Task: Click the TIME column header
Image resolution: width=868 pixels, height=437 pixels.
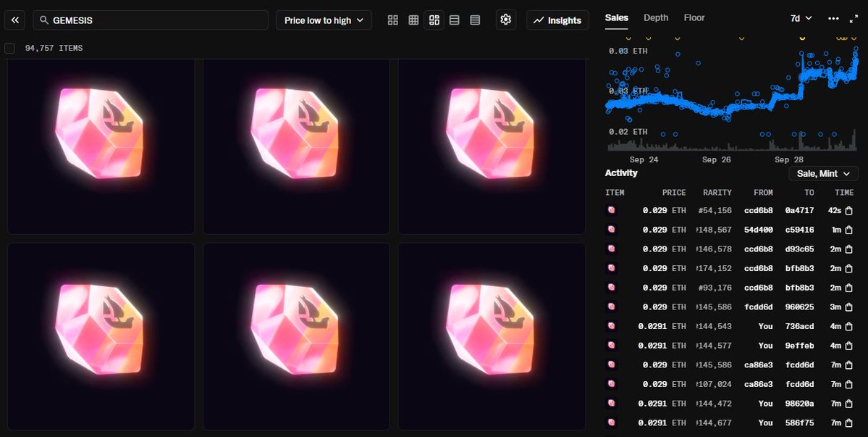Action: tap(844, 193)
